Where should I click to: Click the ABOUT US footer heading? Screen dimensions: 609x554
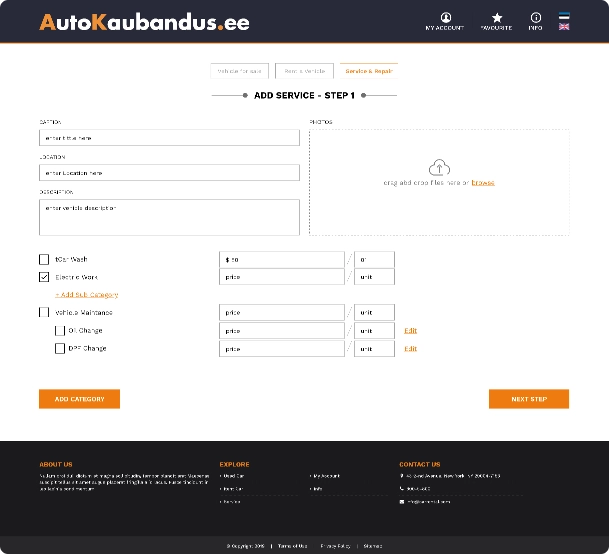point(56,464)
